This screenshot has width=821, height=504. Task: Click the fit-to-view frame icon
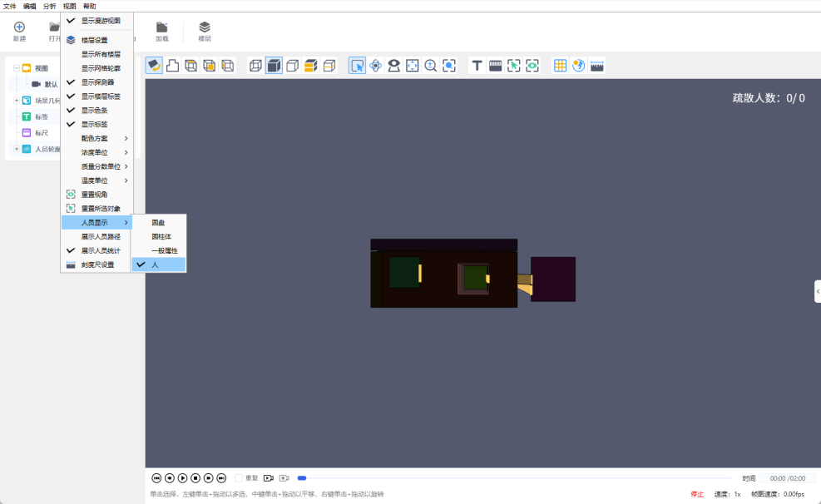tap(412, 66)
